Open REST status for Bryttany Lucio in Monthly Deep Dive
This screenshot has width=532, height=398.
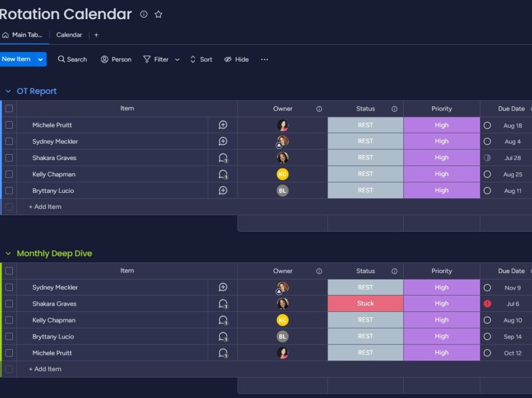click(365, 337)
